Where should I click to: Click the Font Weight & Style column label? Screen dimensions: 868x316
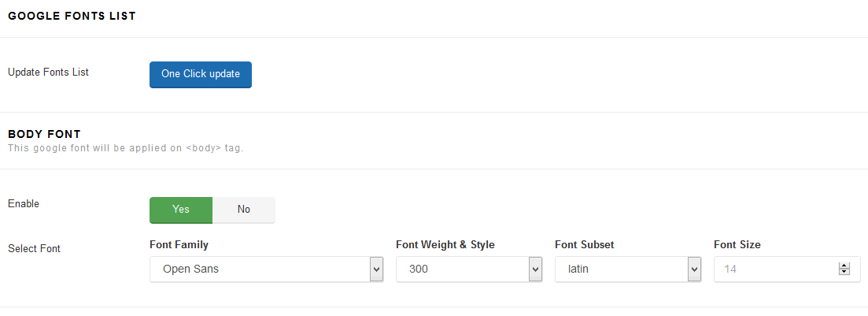click(445, 244)
